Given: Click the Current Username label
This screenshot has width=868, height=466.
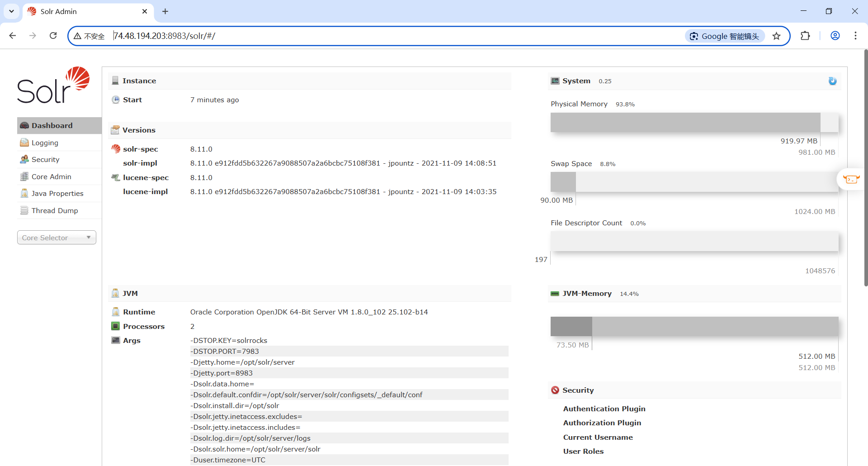Looking at the screenshot, I should click(x=598, y=437).
